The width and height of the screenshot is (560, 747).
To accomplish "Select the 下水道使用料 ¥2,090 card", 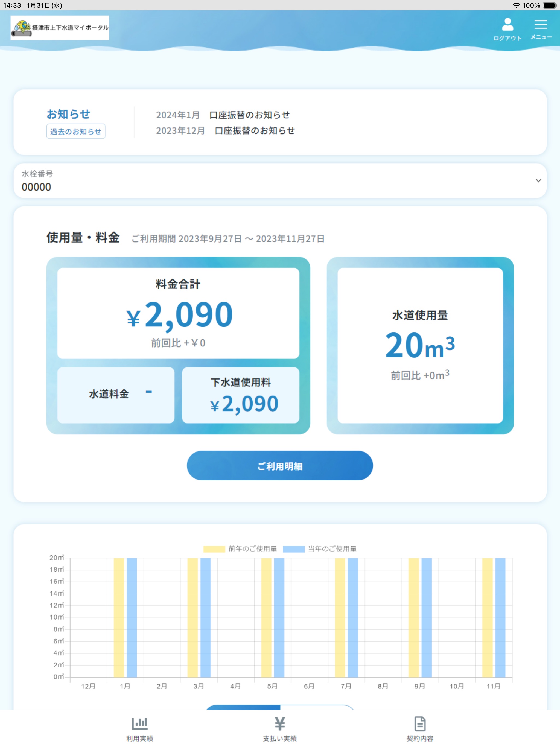I will click(240, 395).
